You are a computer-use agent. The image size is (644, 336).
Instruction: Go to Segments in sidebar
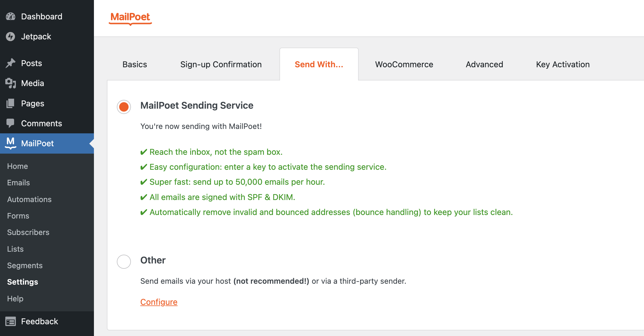(x=25, y=266)
